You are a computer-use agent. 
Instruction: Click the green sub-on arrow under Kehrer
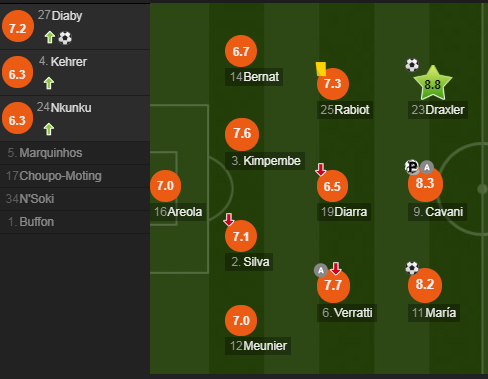pos(49,83)
